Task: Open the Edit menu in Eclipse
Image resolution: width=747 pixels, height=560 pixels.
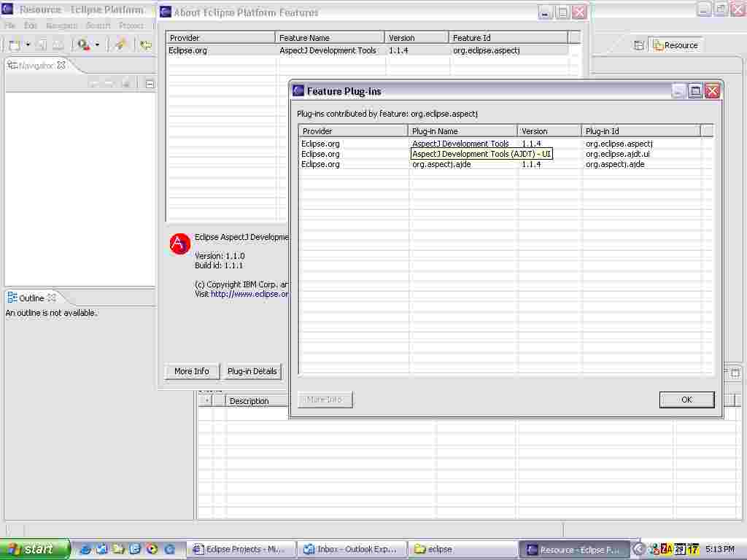Action: coord(30,26)
